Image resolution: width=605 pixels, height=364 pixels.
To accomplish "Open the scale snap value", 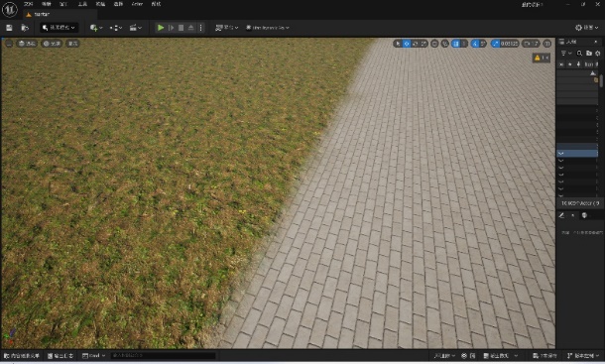I will [x=509, y=44].
